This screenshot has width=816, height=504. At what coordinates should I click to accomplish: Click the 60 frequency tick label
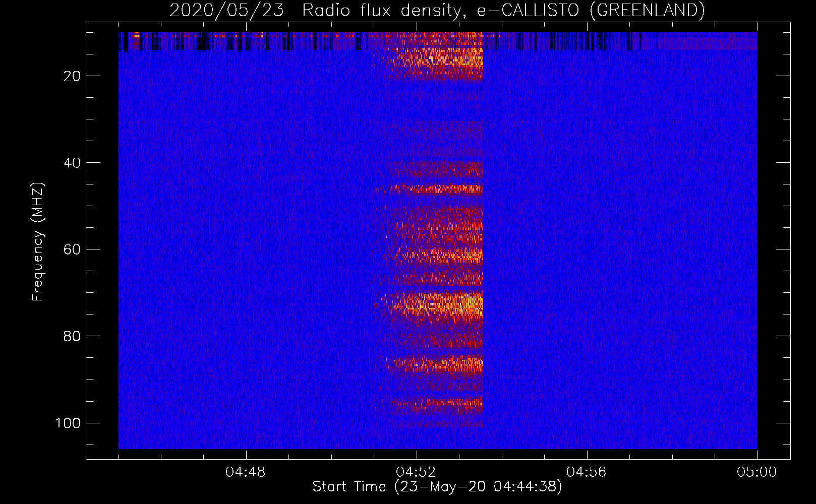click(x=72, y=249)
